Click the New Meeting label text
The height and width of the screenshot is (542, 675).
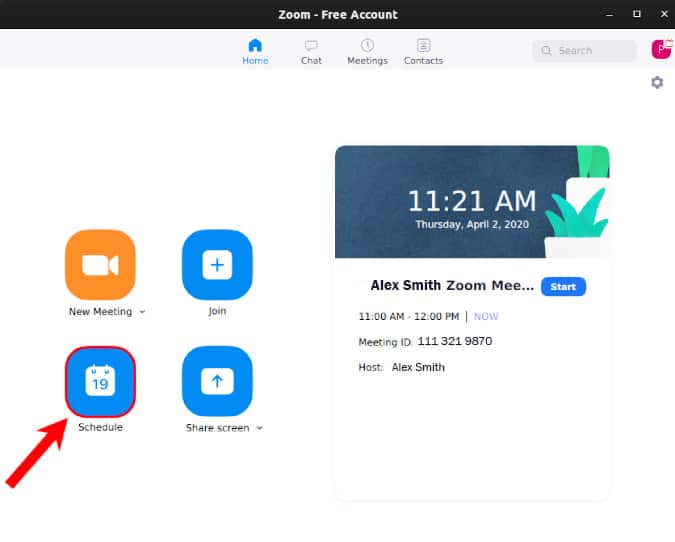pos(100,312)
